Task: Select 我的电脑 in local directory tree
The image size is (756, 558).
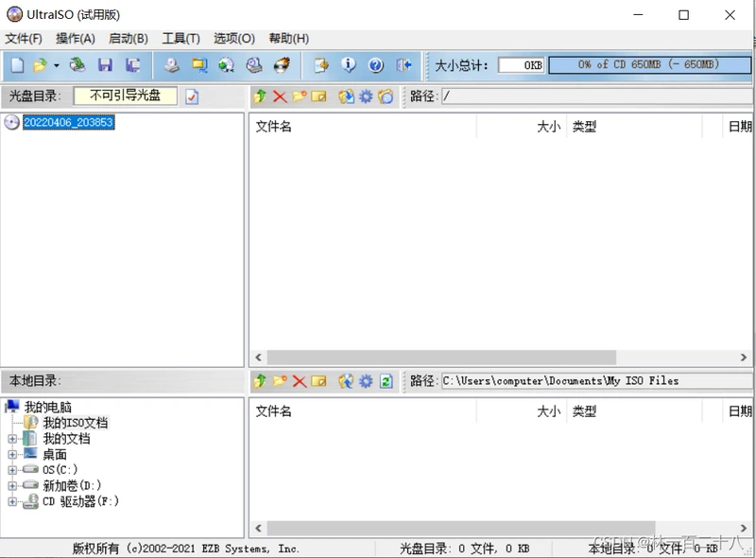Action: [x=48, y=407]
